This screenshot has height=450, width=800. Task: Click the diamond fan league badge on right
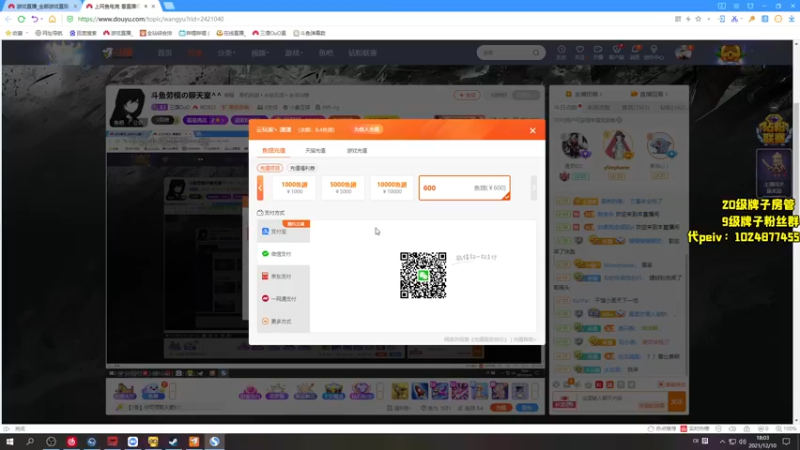(774, 129)
